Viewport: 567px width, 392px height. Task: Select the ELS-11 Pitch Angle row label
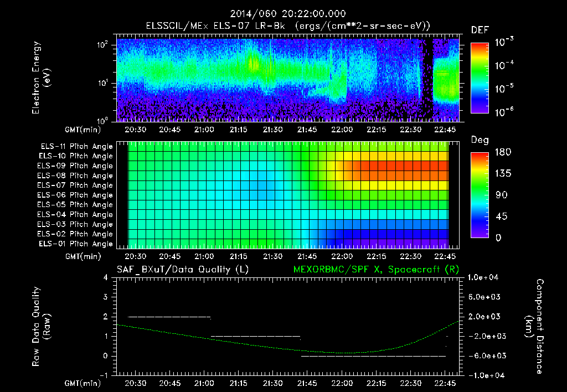click(x=76, y=147)
